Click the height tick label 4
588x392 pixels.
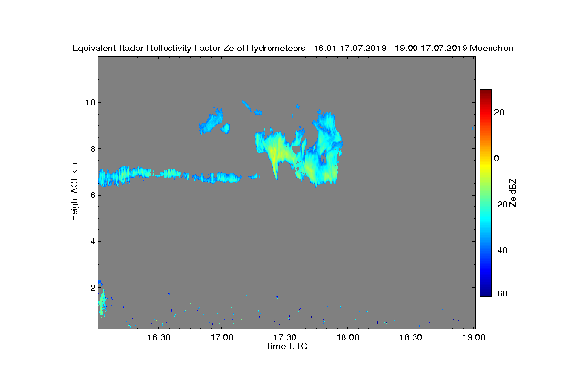92,241
